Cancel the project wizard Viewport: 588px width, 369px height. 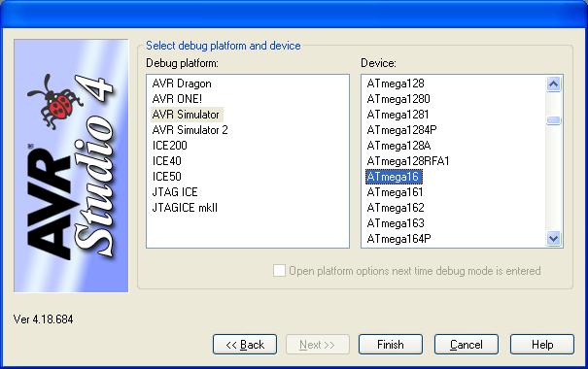point(467,345)
